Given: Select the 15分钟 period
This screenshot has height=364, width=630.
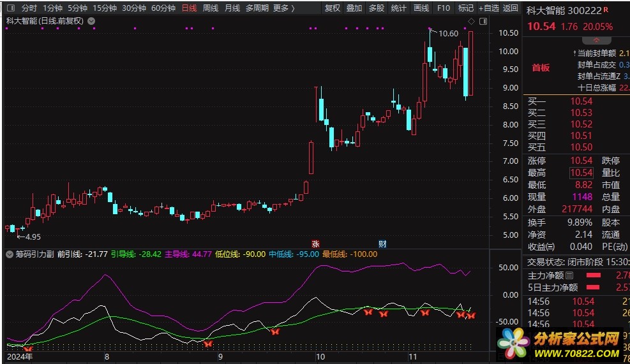Looking at the screenshot, I should point(105,8).
